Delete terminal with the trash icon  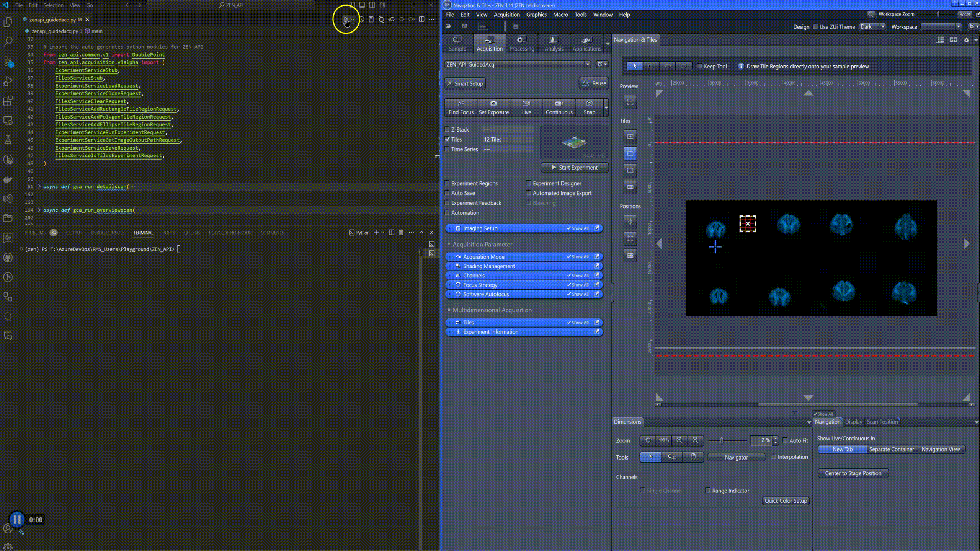[401, 233]
